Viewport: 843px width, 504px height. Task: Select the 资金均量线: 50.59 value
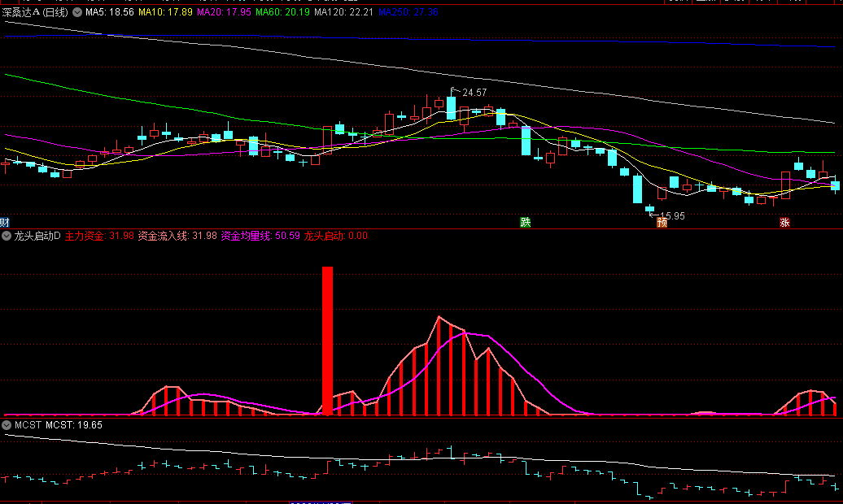(260, 236)
